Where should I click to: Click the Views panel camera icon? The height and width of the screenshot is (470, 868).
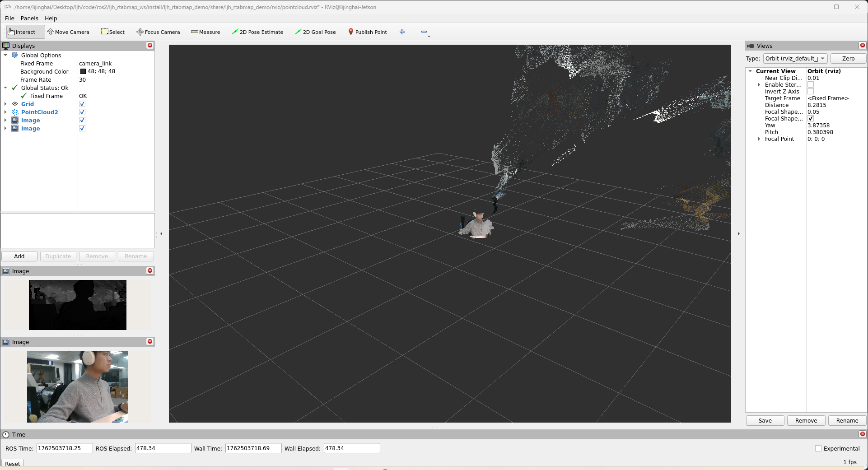point(751,46)
